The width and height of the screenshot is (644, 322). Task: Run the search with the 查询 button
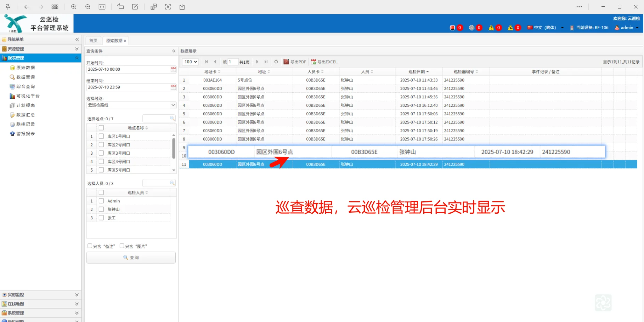coord(131,257)
